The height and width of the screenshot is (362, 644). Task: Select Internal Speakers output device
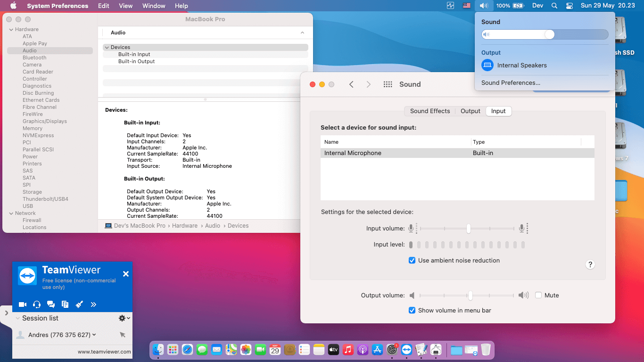click(x=521, y=66)
